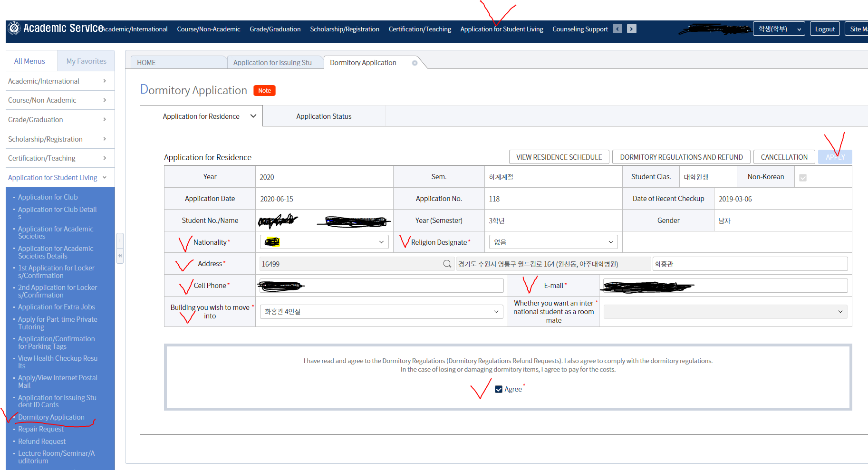Switch to the Application Status tab
Viewport: 868px width, 470px height.
(324, 116)
